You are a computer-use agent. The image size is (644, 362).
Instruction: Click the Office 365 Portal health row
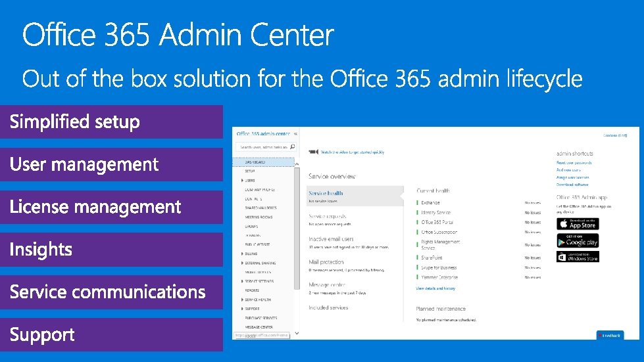(x=478, y=222)
